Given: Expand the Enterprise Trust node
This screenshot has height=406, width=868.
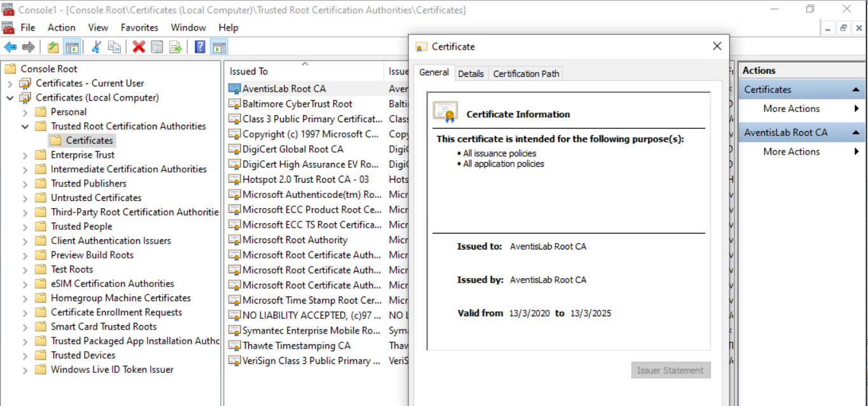Looking at the screenshot, I should (x=24, y=155).
